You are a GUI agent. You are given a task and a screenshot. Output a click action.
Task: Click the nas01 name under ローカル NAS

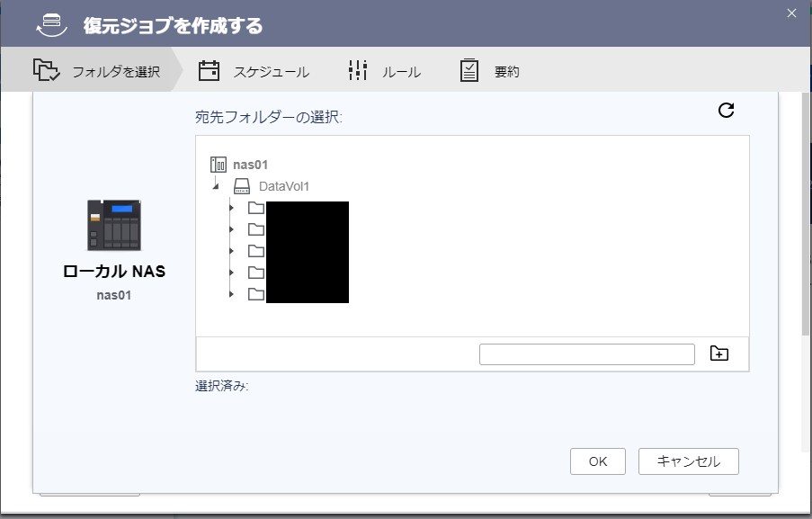114,295
